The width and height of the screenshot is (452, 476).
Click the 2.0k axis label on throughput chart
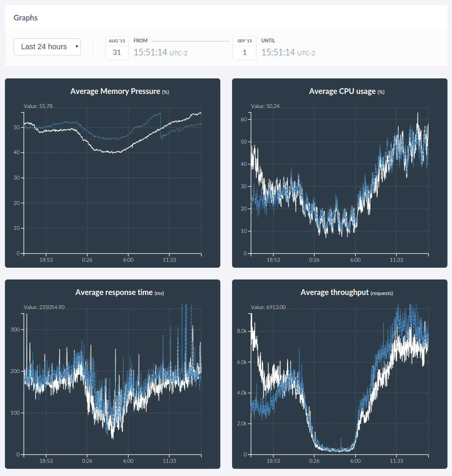tap(242, 423)
